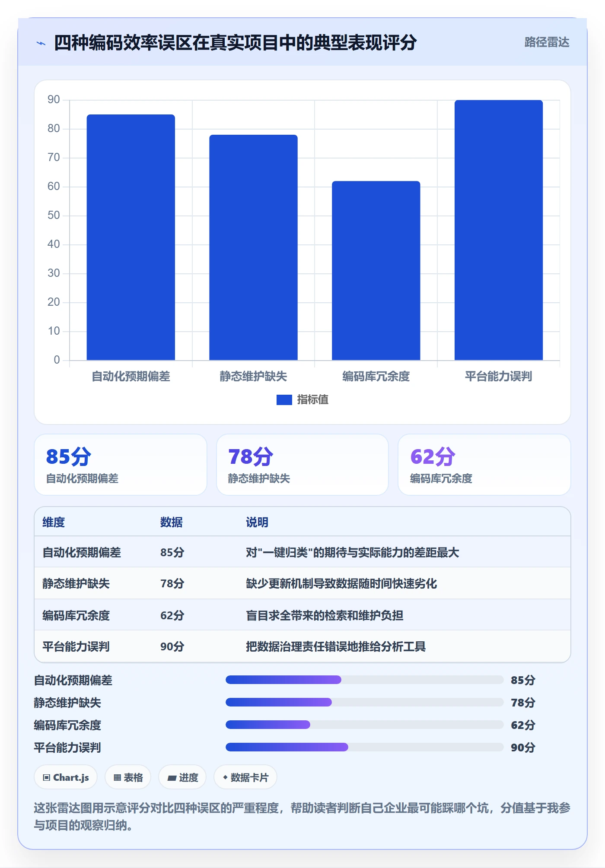Screen dimensions: 605x868
Task: Click the description 缺少更新机制导致数据随时间快速劣化
Action: point(341,583)
